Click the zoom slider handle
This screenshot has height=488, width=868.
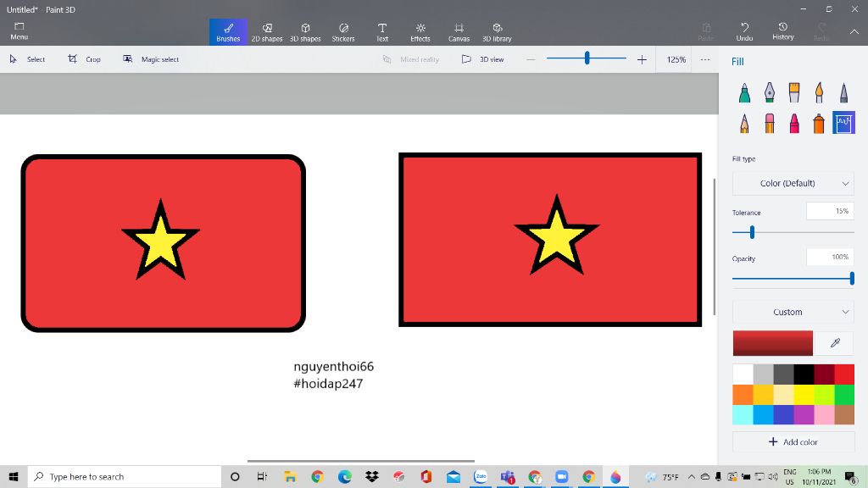[587, 58]
